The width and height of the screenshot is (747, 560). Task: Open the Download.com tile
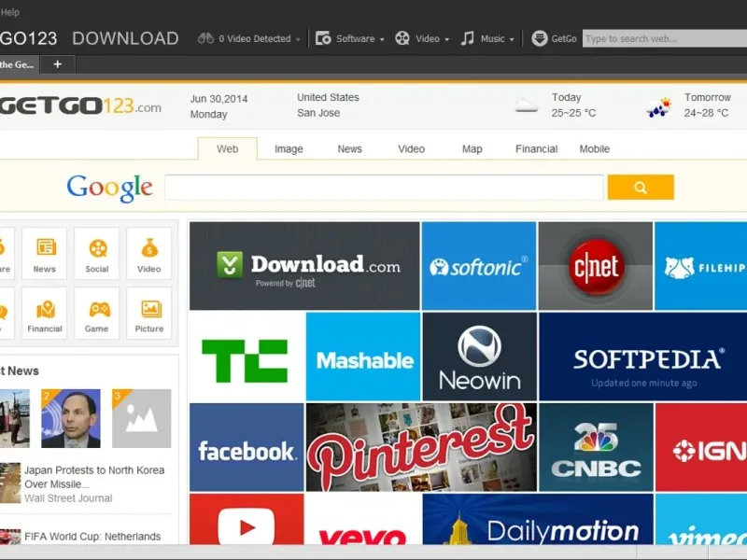(x=304, y=266)
